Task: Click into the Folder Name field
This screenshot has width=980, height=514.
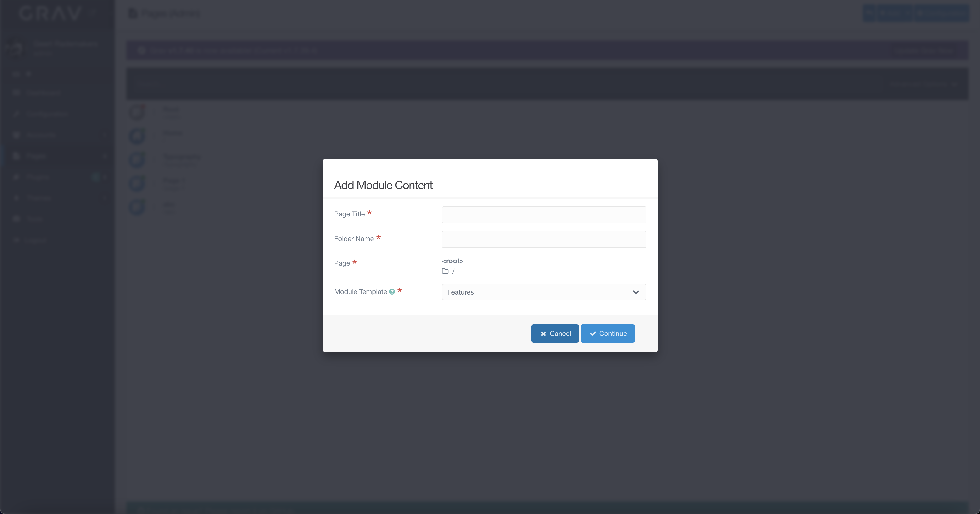Action: (543, 239)
